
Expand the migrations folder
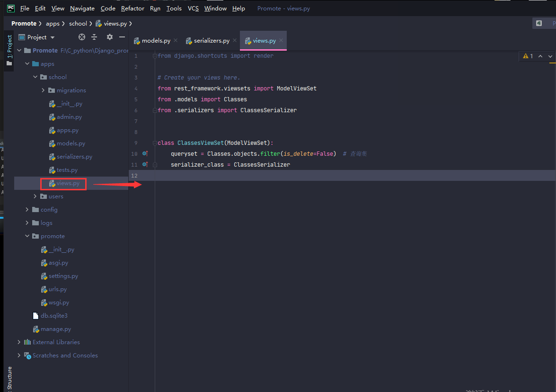click(43, 90)
